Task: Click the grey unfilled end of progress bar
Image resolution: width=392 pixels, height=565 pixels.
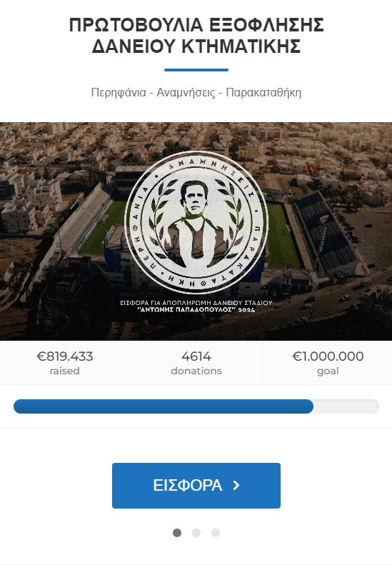Action: coord(346,406)
